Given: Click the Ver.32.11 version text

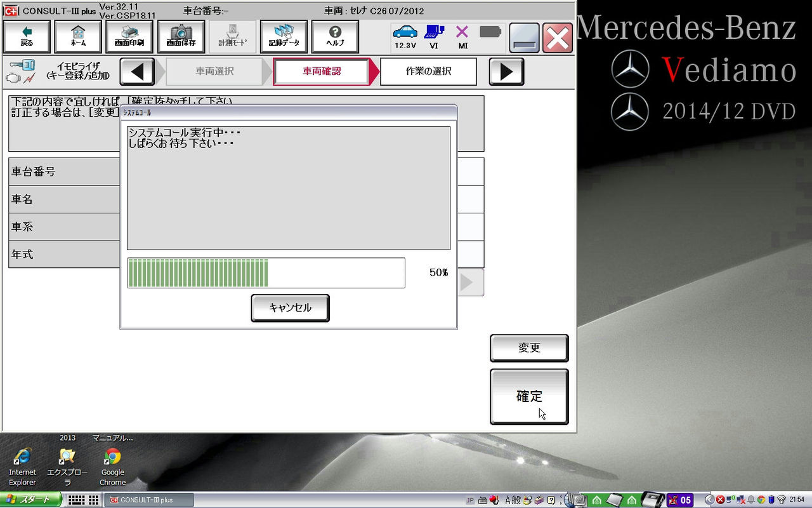Looking at the screenshot, I should (118, 6).
